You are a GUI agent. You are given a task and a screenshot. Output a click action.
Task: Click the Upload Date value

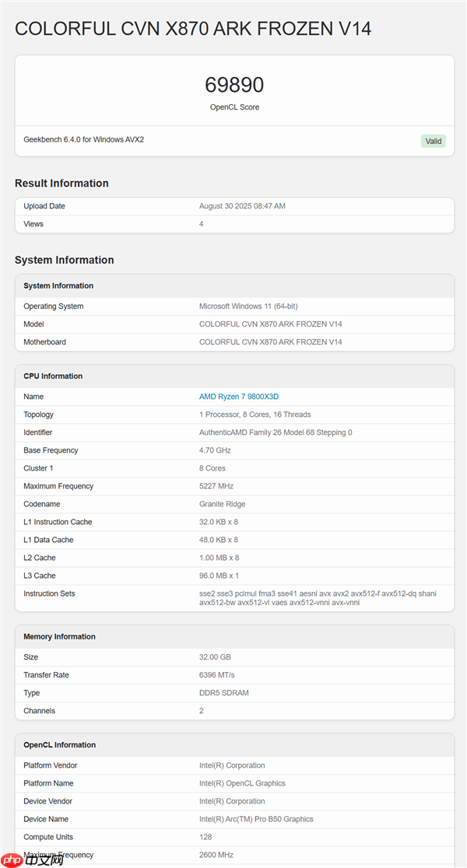pos(242,206)
